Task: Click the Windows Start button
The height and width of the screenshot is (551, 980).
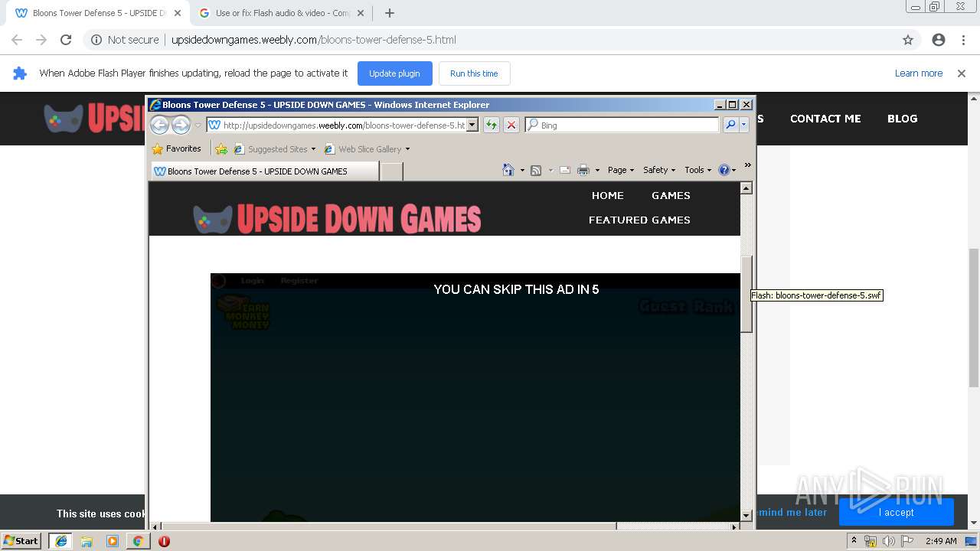Action: coord(21,541)
